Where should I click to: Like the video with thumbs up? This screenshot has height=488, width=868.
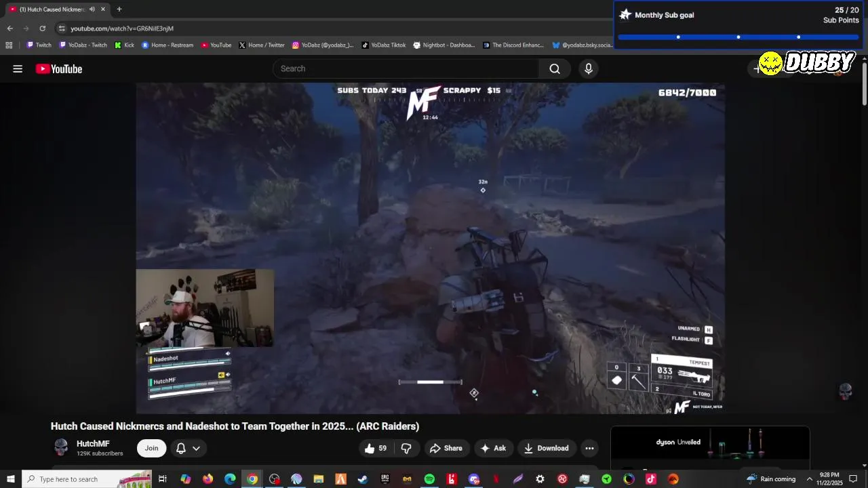click(376, 448)
